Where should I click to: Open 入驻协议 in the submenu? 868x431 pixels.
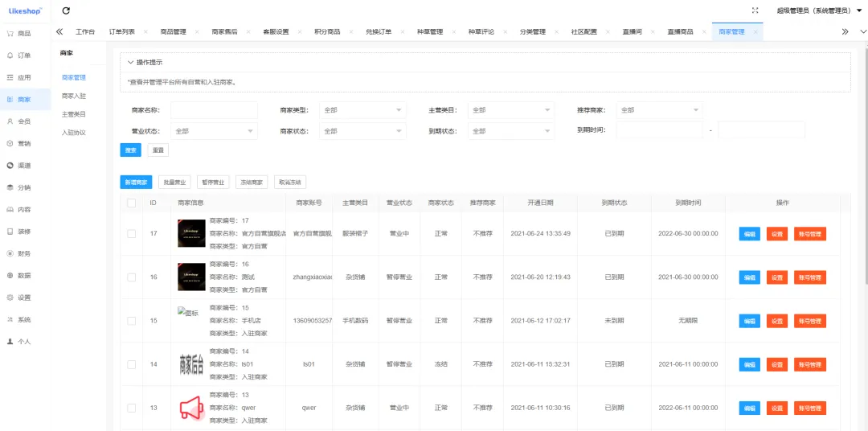(x=74, y=133)
